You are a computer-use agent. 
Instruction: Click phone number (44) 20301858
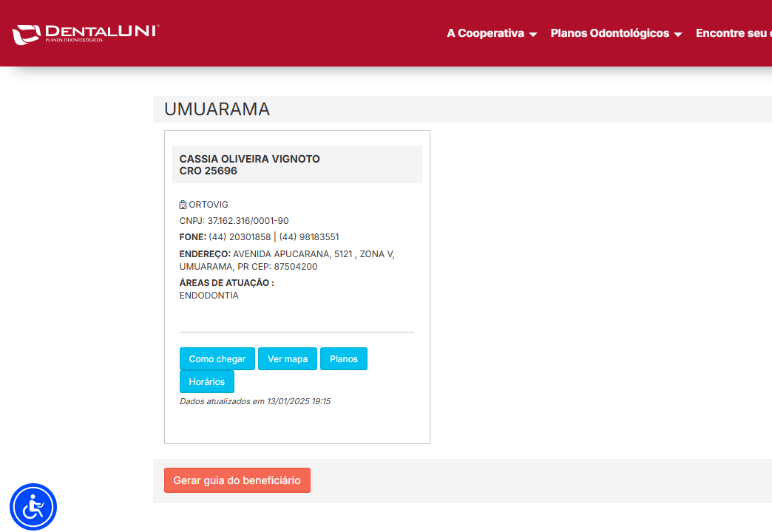(240, 237)
